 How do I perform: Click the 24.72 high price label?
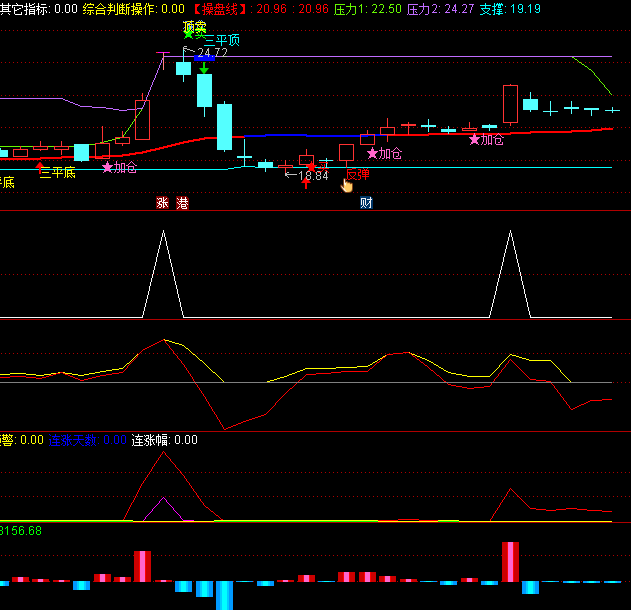point(212,52)
